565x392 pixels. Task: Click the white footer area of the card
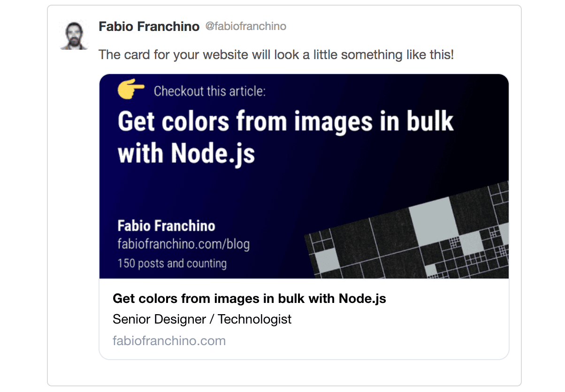tap(304, 319)
